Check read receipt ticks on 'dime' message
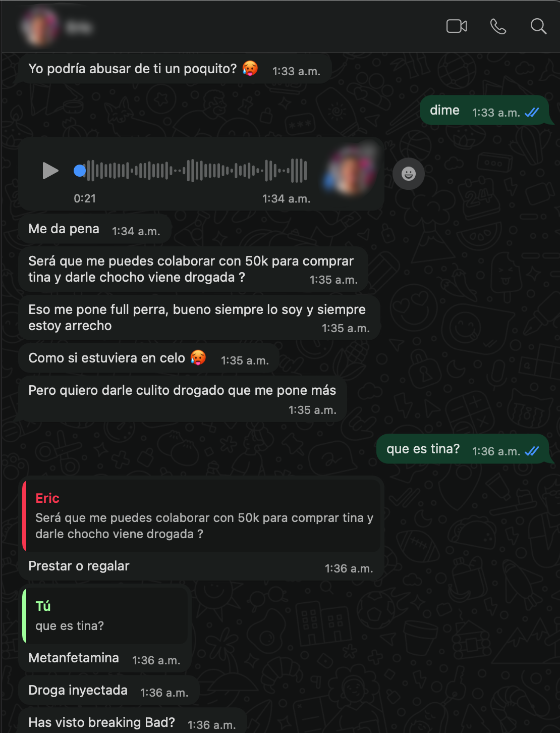 pos(532,113)
